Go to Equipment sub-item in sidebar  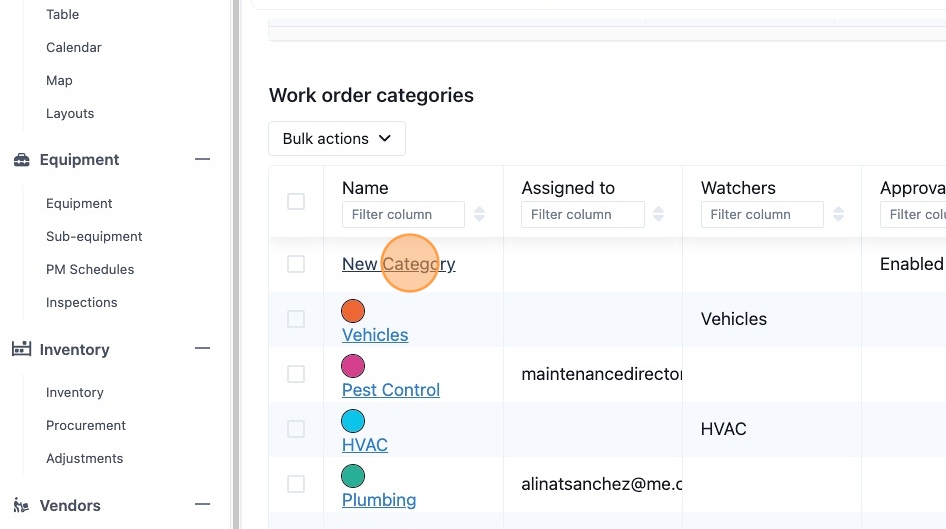pyautogui.click(x=79, y=203)
